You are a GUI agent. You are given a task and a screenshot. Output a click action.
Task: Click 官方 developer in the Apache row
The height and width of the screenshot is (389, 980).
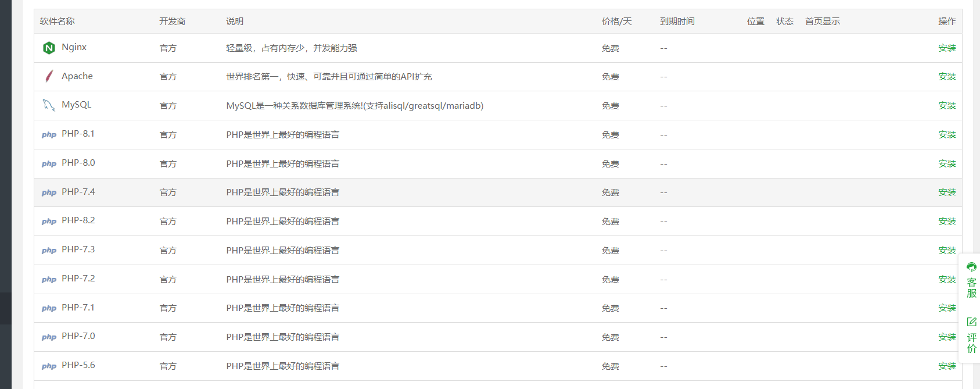(168, 77)
